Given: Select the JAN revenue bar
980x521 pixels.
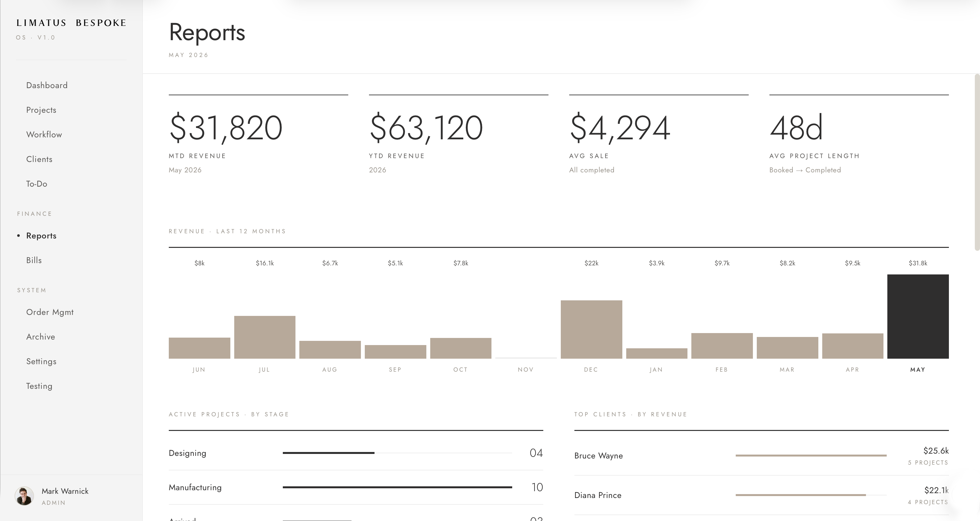Looking at the screenshot, I should (657, 353).
